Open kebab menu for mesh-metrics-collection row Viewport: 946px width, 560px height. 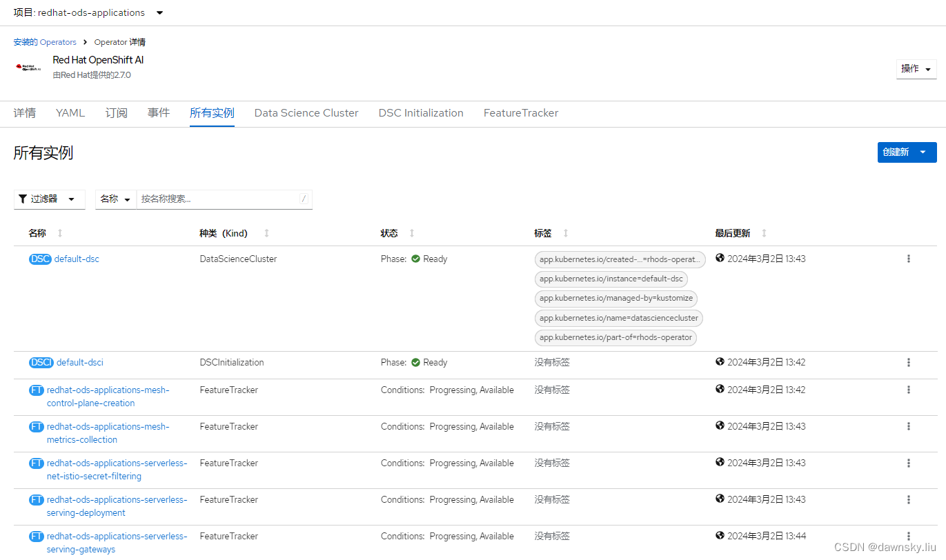click(909, 426)
